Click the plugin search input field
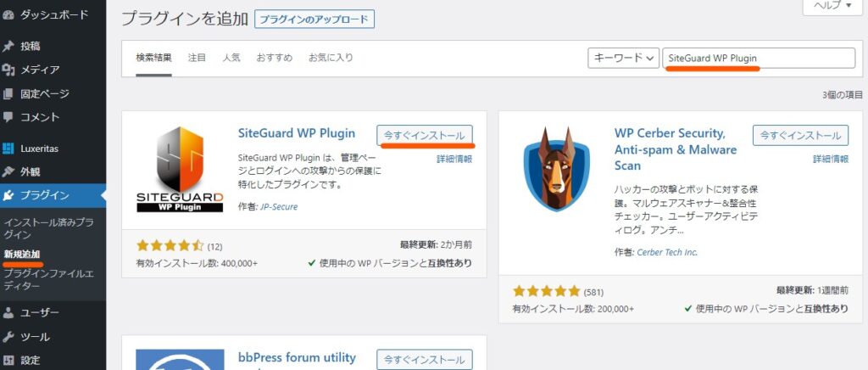 click(759, 58)
